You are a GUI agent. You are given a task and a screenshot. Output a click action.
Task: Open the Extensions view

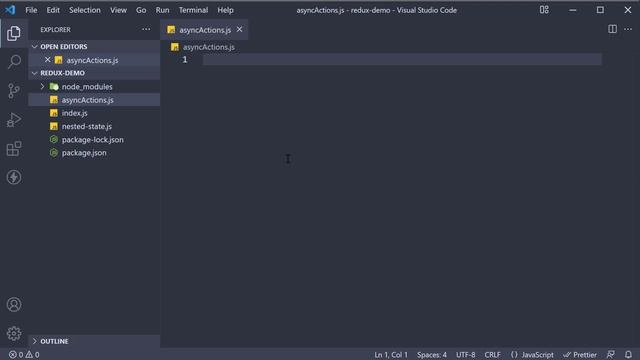pos(13,149)
